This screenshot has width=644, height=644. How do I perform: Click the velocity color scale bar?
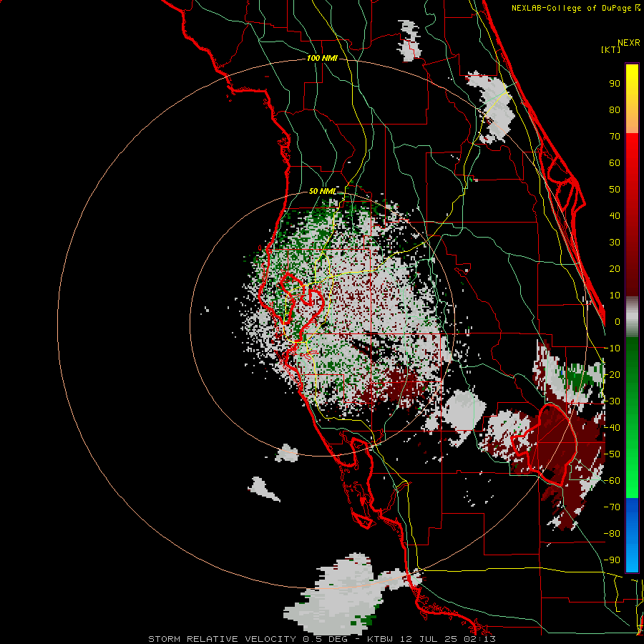pos(632,318)
